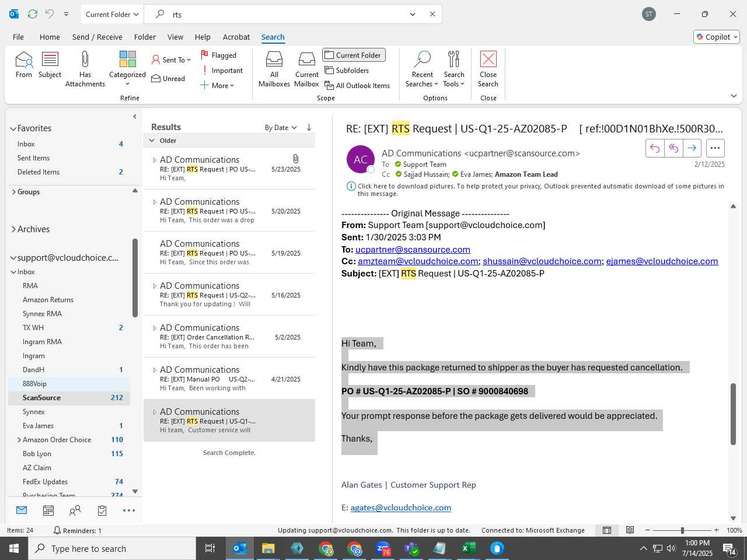Switch to the Acrobat tab
The image size is (747, 560).
tap(236, 37)
